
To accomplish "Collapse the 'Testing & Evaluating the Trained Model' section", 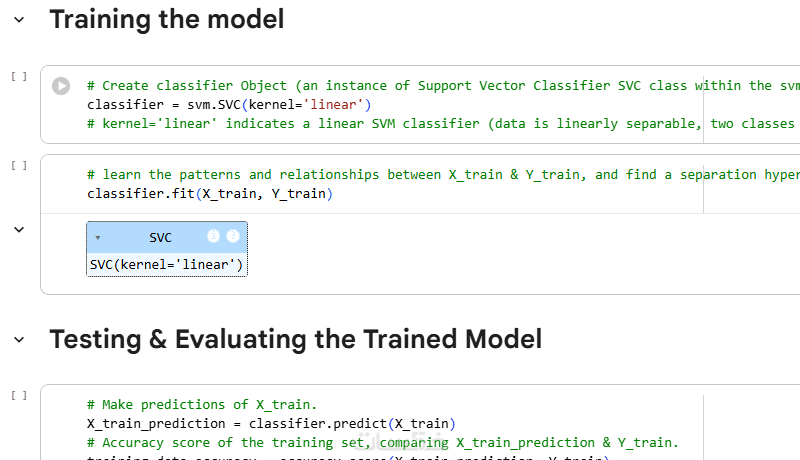I will (x=18, y=340).
